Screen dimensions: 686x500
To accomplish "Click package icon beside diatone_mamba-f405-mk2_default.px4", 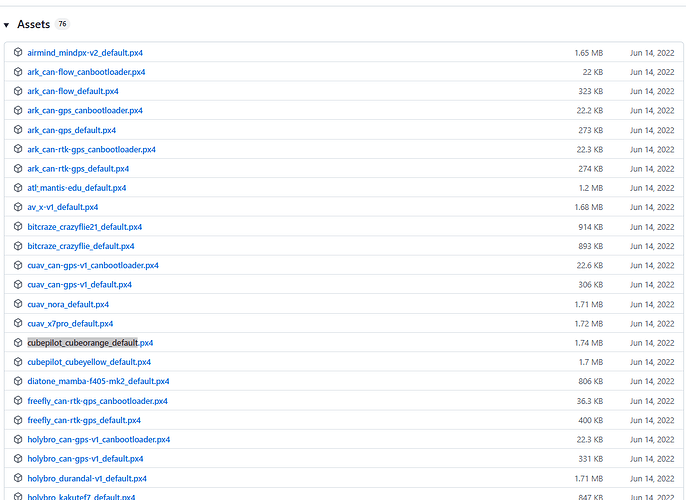I will coord(18,381).
